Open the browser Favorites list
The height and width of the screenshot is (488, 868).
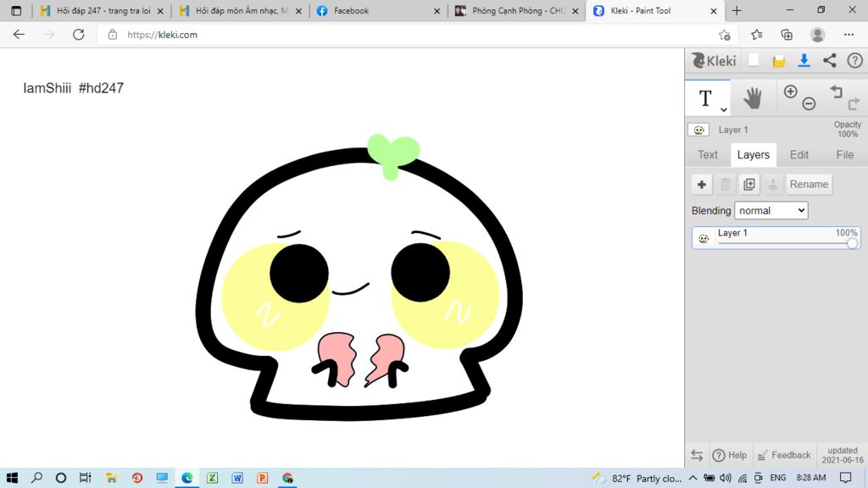pyautogui.click(x=757, y=34)
